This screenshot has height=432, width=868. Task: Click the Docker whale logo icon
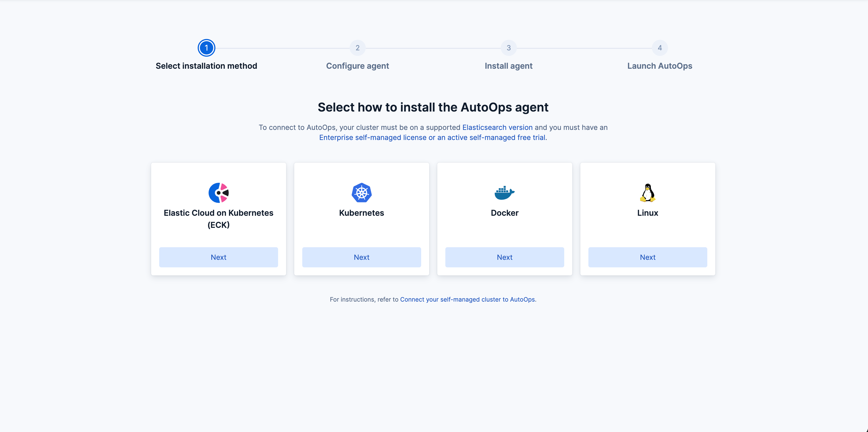504,193
